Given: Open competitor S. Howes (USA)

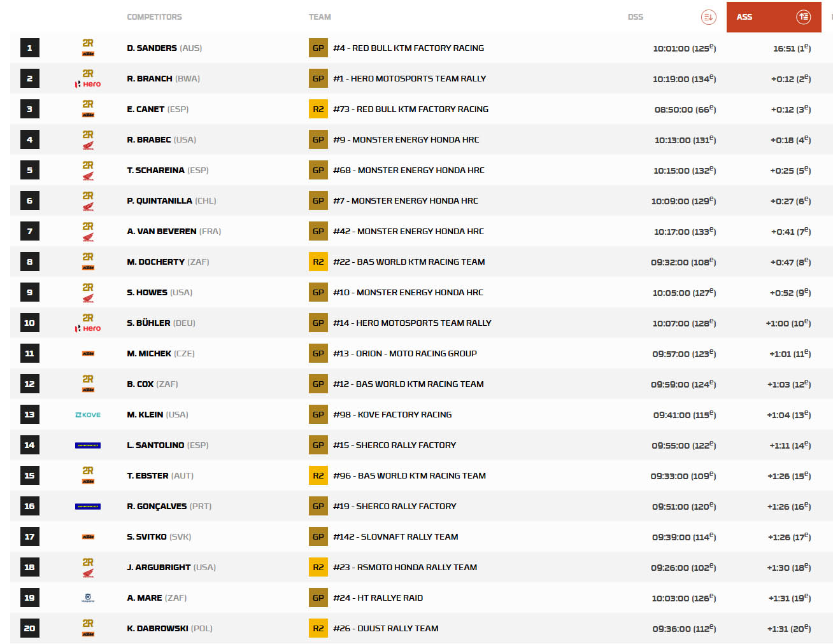Looking at the screenshot, I should pyautogui.click(x=160, y=292).
